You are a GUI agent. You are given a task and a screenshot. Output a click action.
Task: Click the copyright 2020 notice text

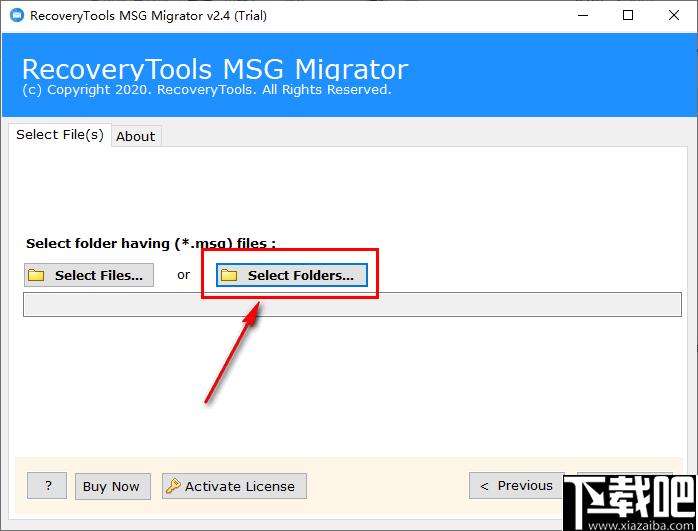[x=207, y=89]
